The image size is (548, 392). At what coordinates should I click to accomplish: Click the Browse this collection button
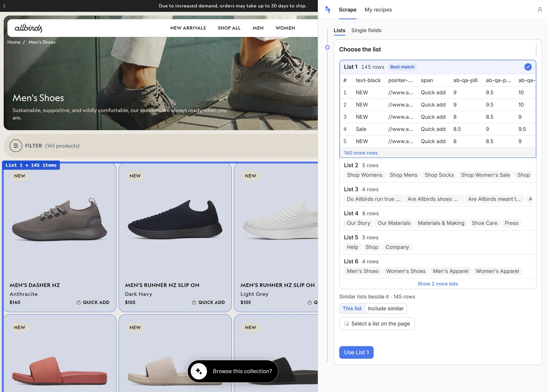233,371
